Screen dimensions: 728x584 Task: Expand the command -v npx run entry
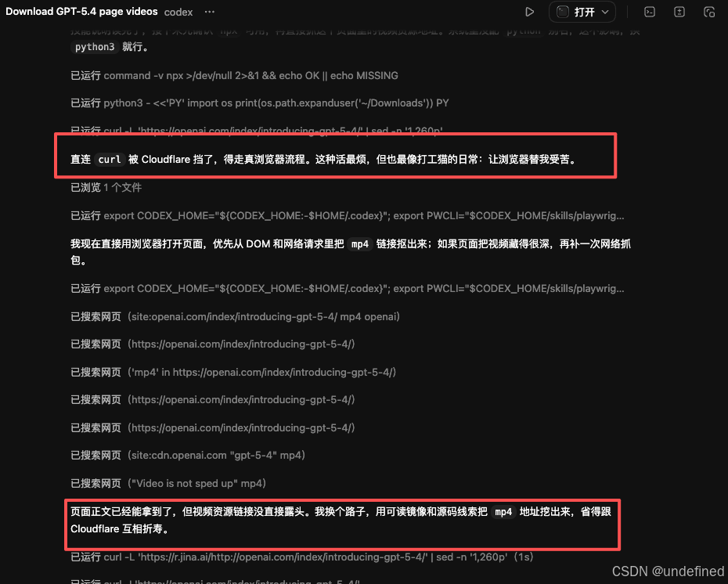click(x=235, y=76)
